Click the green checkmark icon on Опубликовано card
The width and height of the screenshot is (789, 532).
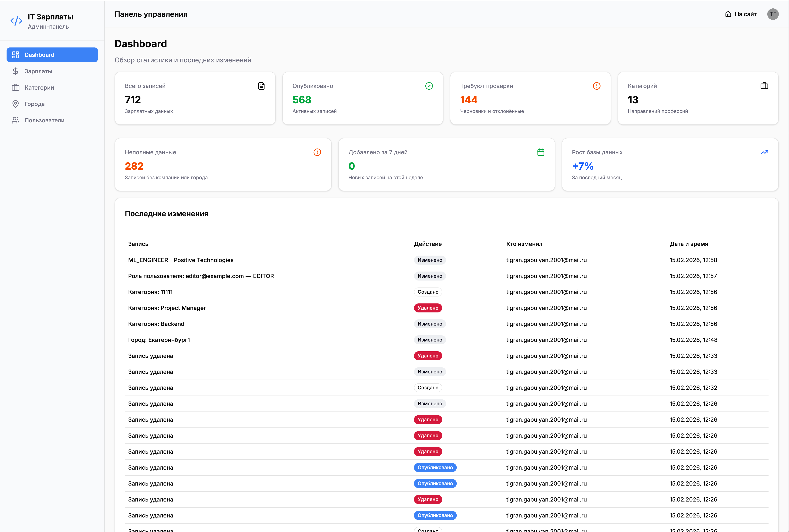[x=429, y=86]
